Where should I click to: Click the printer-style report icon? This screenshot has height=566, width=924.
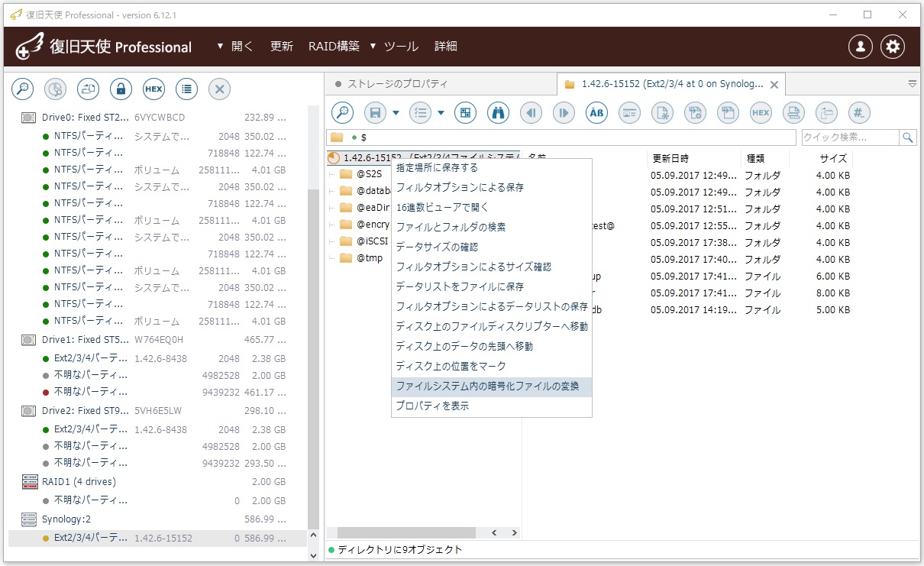pos(793,113)
